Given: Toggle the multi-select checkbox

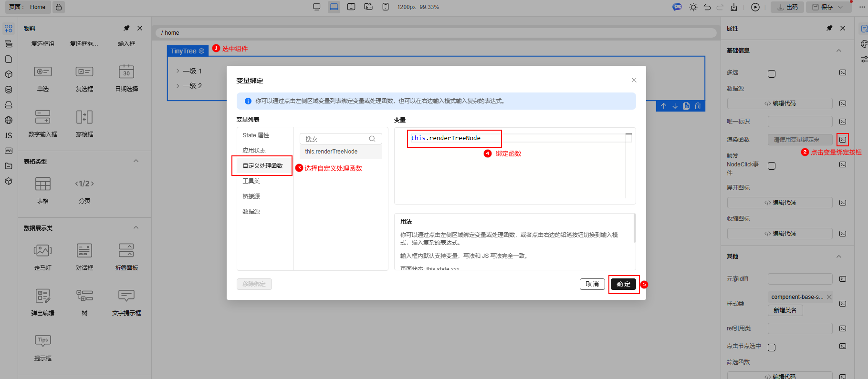Looking at the screenshot, I should point(772,74).
